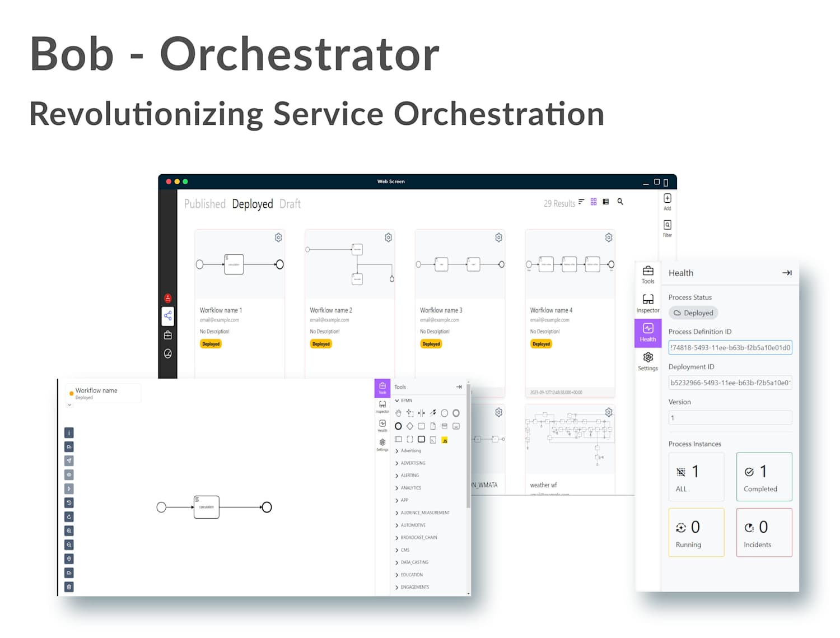Screen dimensions: 840x638
Task: Open Worfklow name 2 thumbnail
Action: 349,264
